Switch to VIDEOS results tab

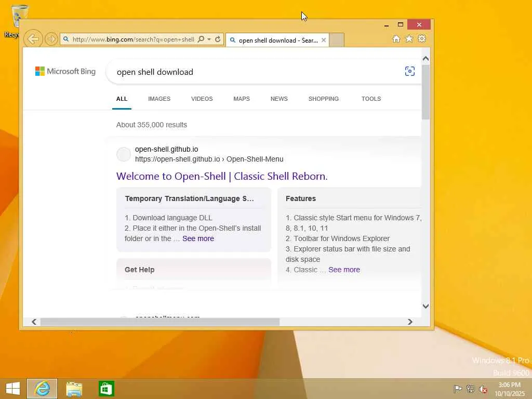point(202,99)
